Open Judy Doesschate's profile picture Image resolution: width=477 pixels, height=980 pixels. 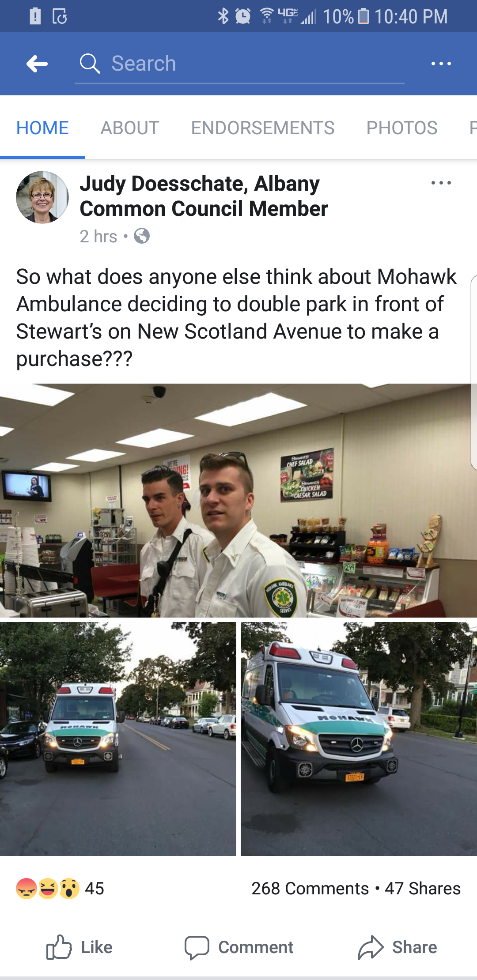[x=42, y=197]
